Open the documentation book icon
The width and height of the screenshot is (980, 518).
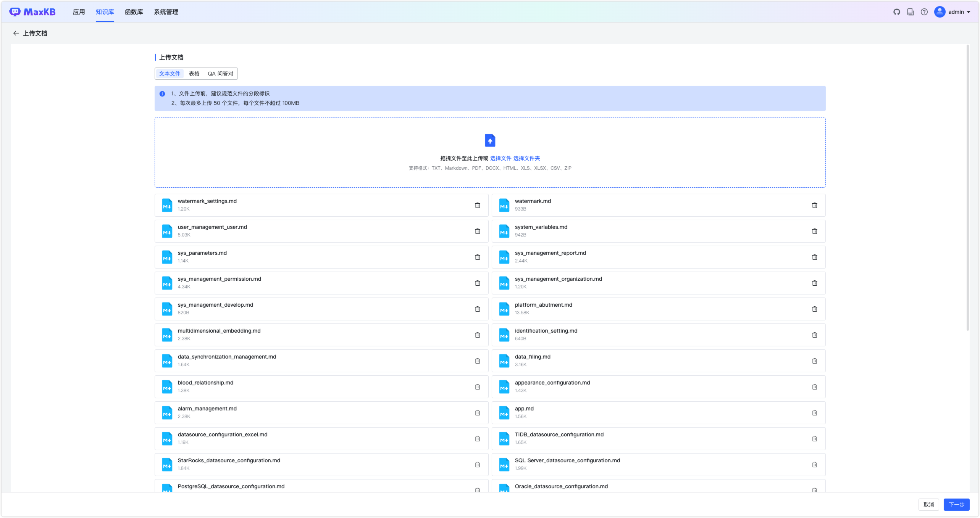[x=911, y=12]
